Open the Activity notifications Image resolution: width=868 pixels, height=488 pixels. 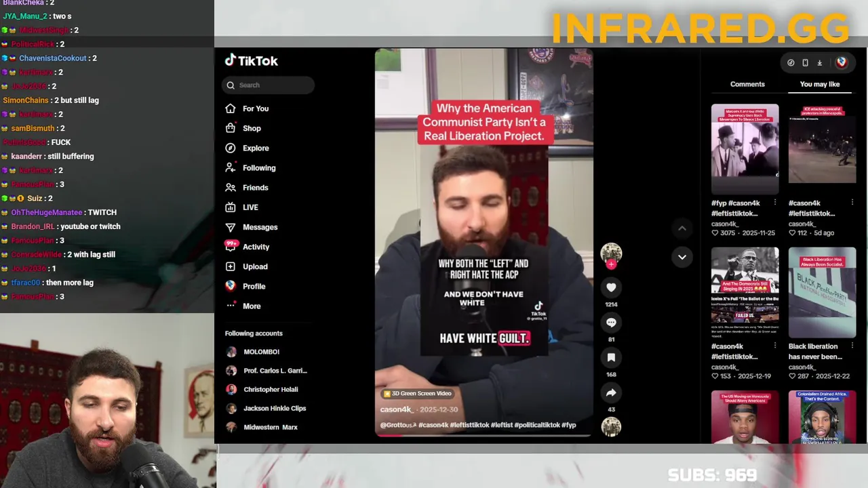(x=256, y=247)
